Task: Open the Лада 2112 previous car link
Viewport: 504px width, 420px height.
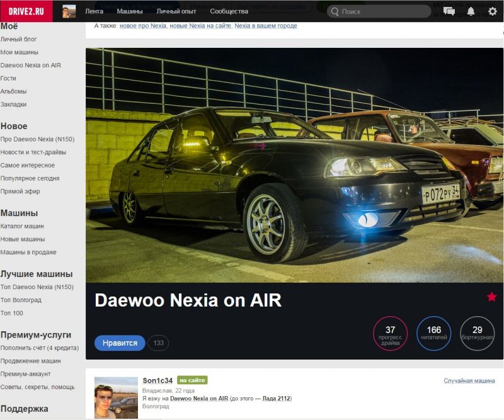Action: (x=276, y=399)
